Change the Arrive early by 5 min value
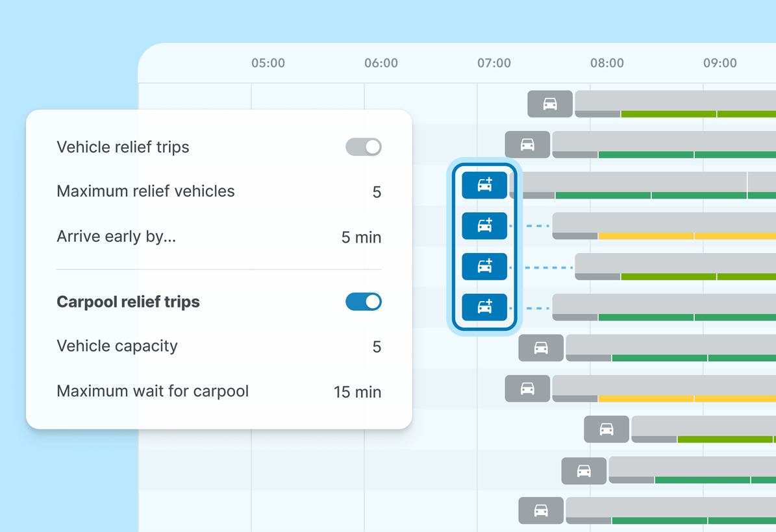 tap(361, 237)
